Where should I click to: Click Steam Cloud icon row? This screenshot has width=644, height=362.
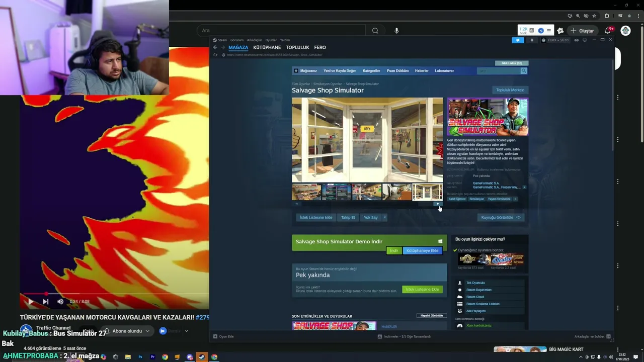point(490,297)
